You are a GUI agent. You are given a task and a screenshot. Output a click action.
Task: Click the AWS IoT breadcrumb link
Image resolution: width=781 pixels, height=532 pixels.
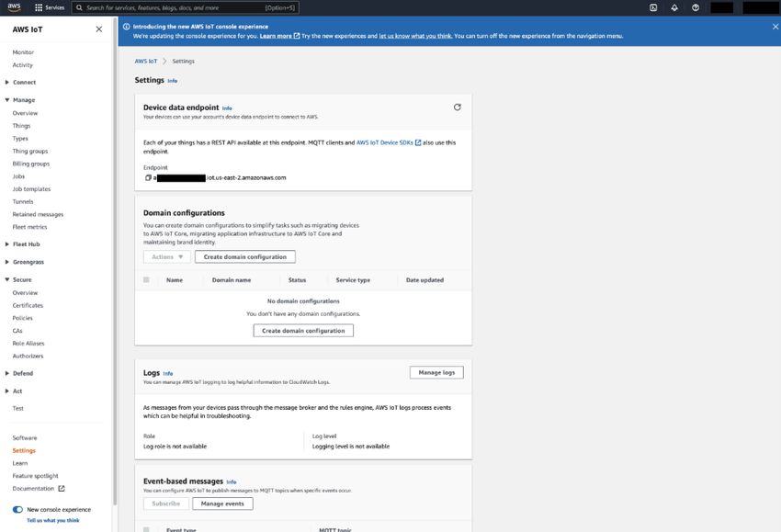[146, 62]
